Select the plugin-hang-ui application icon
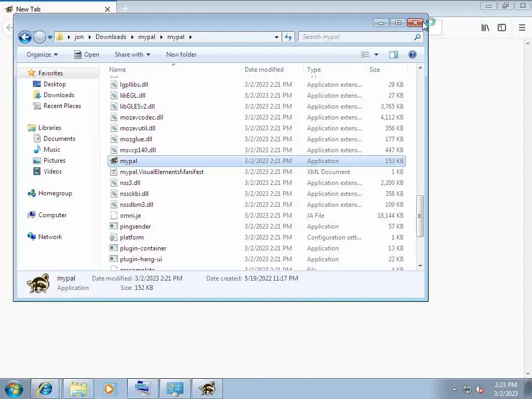 [x=114, y=259]
